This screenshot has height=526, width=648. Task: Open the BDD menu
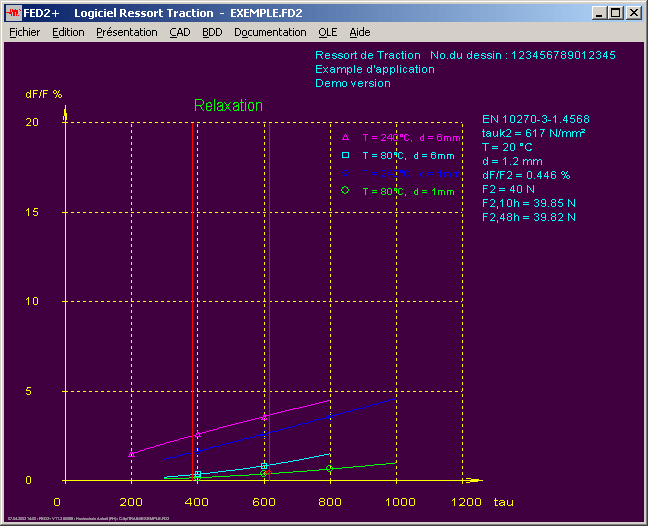pos(212,32)
